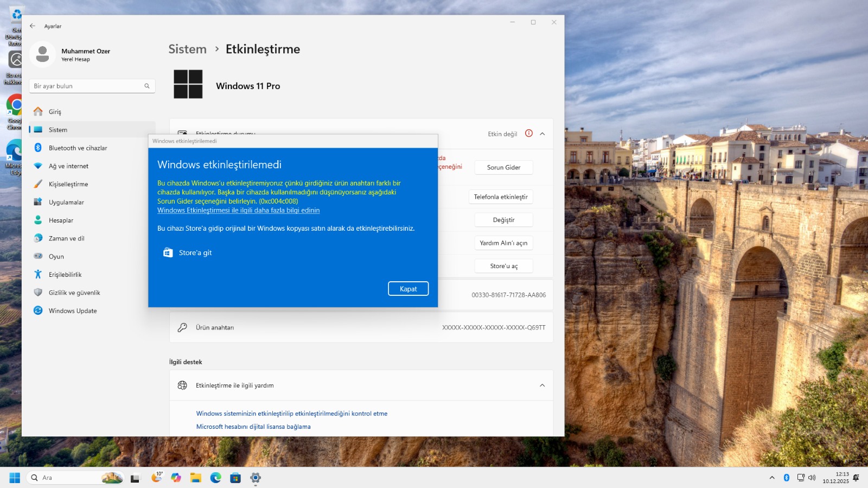Image resolution: width=868 pixels, height=488 pixels.
Task: Open the clock showing 12:13 on taskbar
Action: (835, 478)
